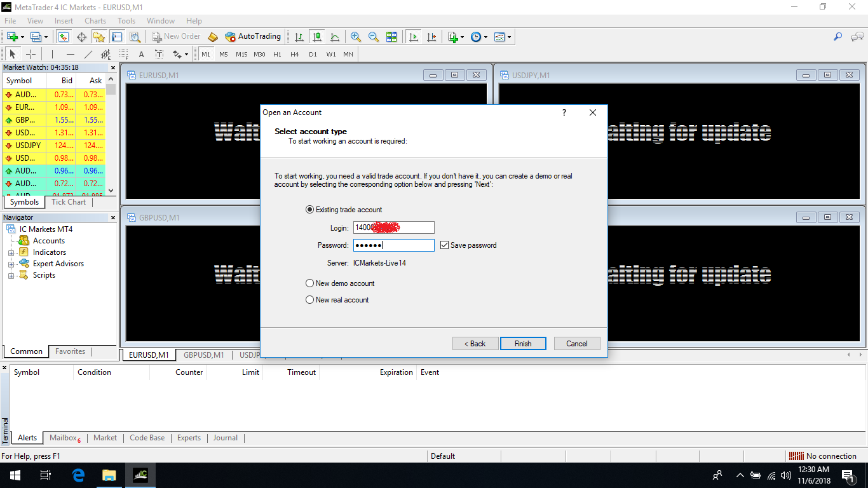Open the File menu

click(10, 21)
